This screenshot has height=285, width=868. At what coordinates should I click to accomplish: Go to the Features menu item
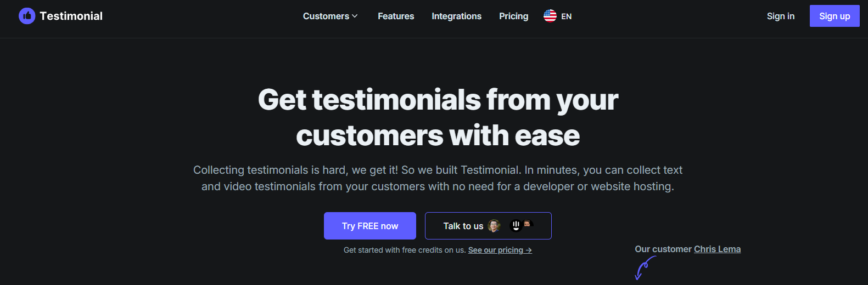click(396, 16)
